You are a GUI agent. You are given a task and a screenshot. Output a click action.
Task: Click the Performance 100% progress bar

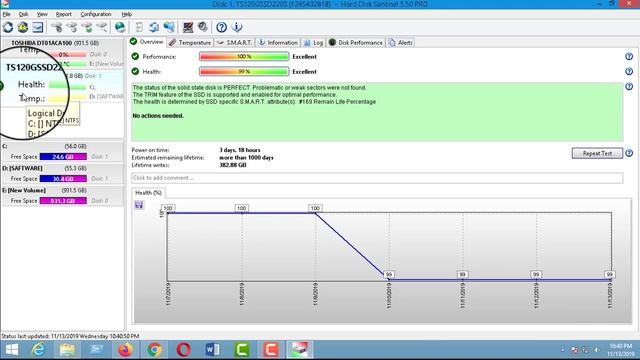pos(244,56)
